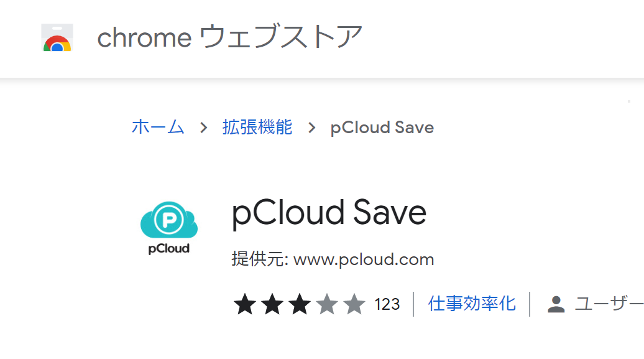
Task: Open provider link www.pcloud.com
Action: point(364,259)
